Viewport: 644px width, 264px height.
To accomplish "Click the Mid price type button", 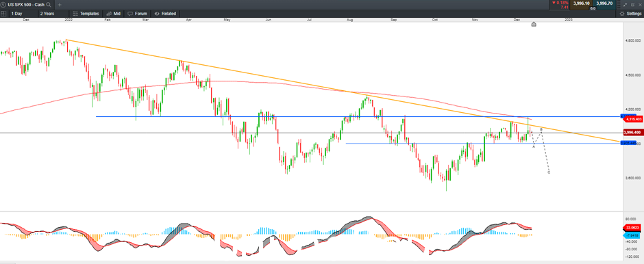I will tap(113, 14).
